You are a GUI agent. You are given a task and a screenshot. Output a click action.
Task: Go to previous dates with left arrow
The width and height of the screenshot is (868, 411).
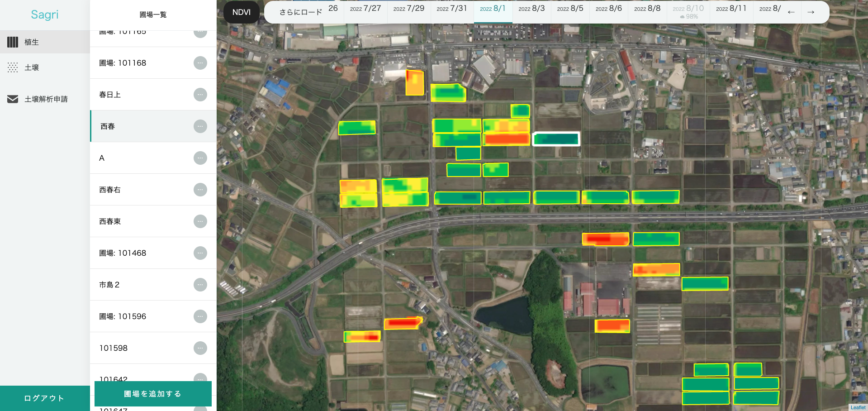791,12
